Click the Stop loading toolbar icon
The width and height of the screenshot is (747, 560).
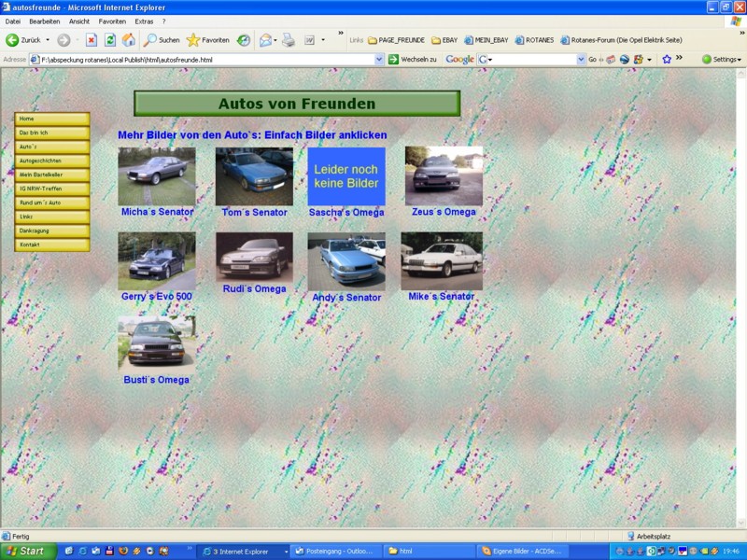(92, 40)
